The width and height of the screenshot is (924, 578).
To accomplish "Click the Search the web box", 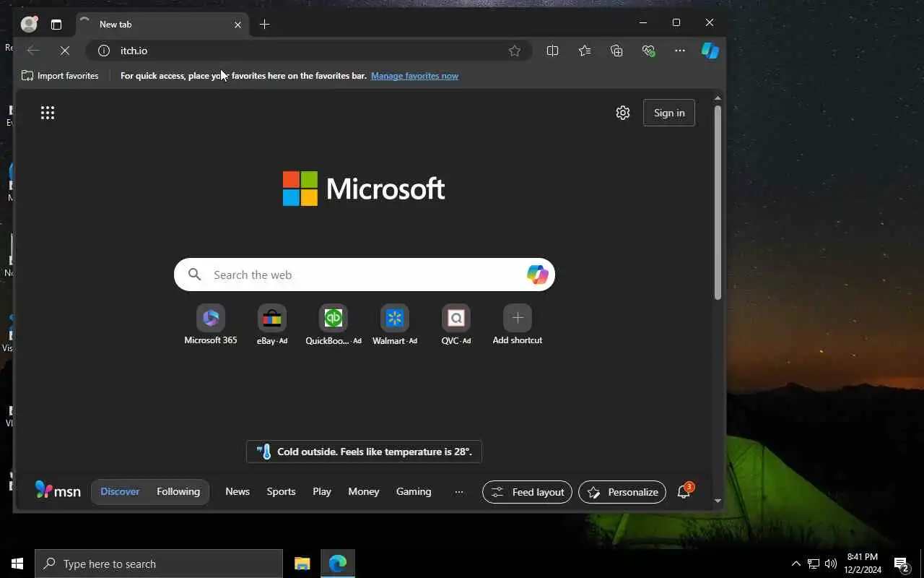I will click(x=365, y=275).
